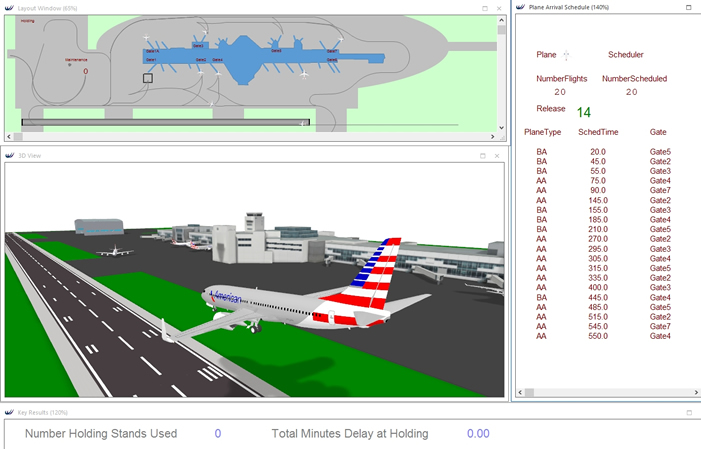Click the Plane Arrival Schedule window icon
701x449 pixels.
tap(520, 8)
